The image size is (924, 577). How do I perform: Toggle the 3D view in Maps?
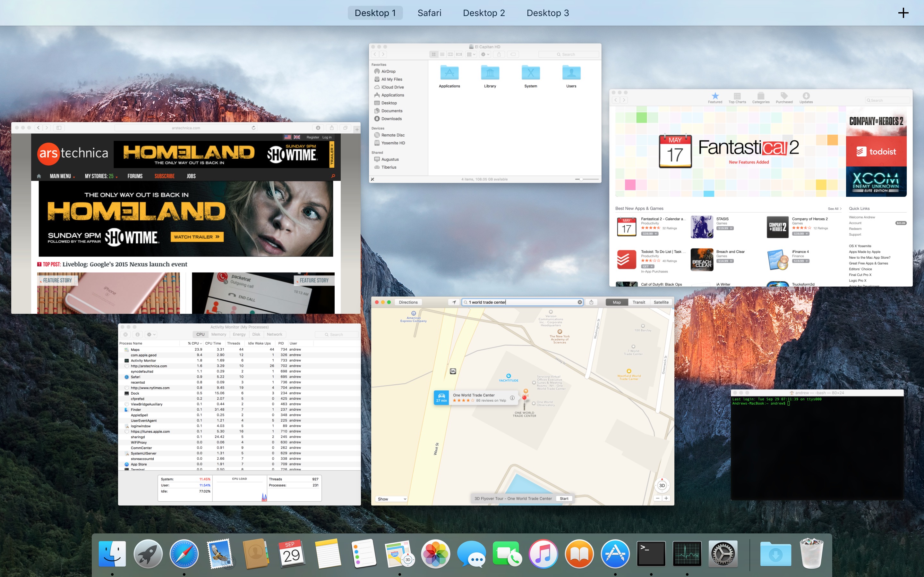click(662, 485)
